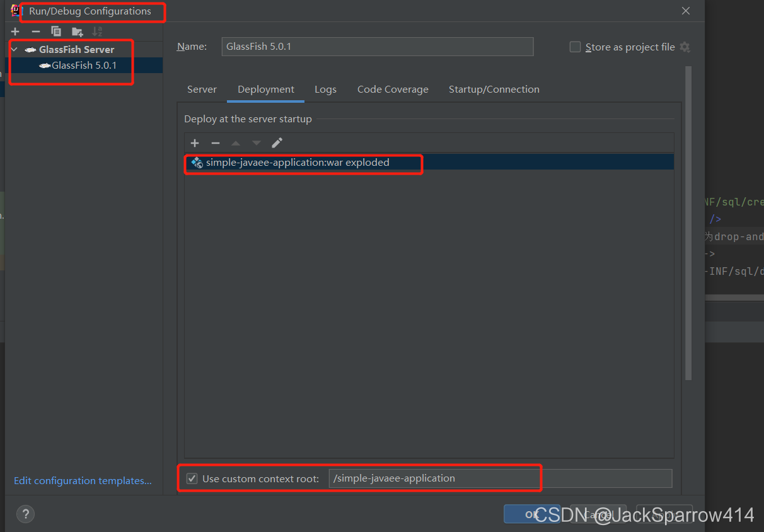Screen dimensions: 764x532
Task: Copy the selected run configuration
Action: click(x=56, y=32)
